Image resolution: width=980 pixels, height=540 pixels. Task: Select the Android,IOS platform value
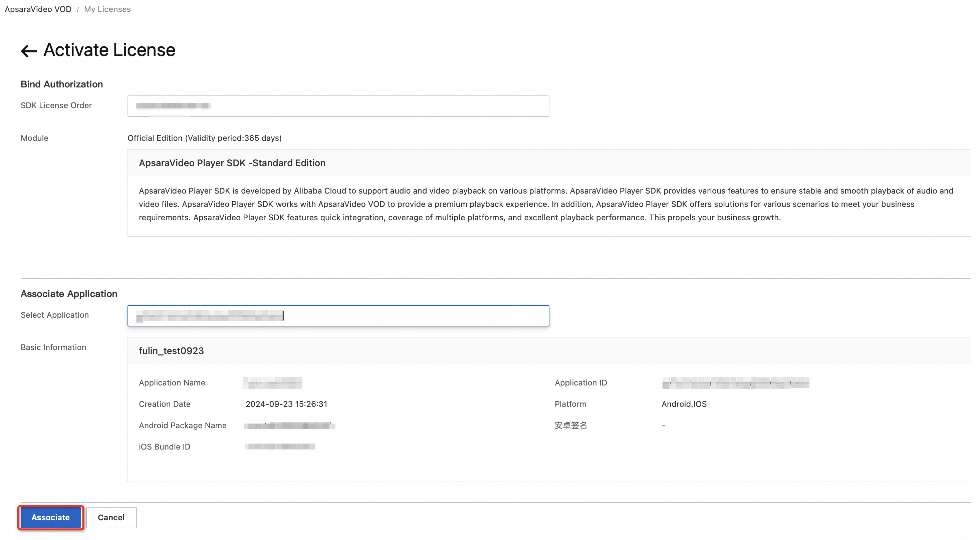[x=684, y=404]
